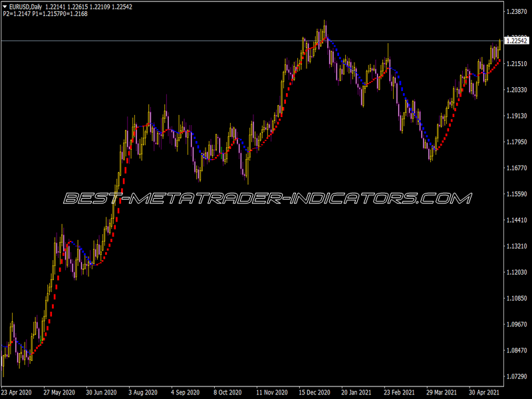Image resolution: width=532 pixels, height=399 pixels.
Task: Click the 1.13210 price scale value
Action: click(x=517, y=246)
